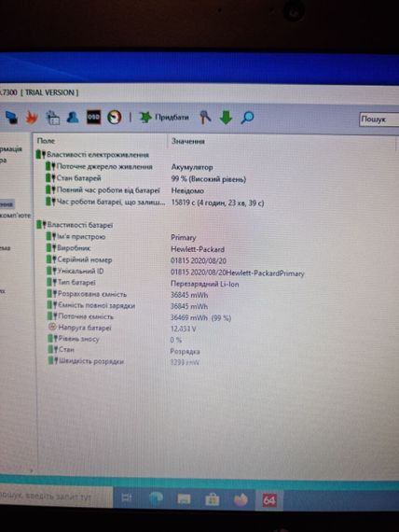Screen dimensions: 399x532
Task: Click the gauge dial toolbar icon
Action: pyautogui.click(x=115, y=118)
